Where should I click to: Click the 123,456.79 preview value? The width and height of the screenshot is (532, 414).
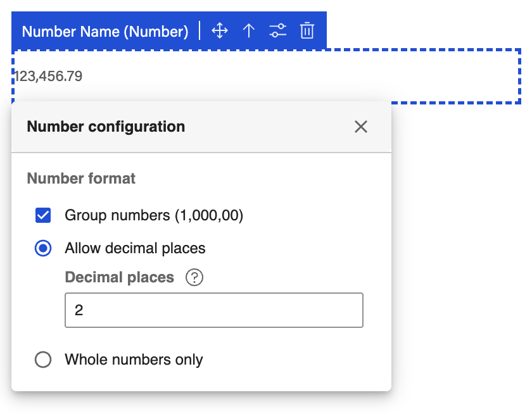(48, 77)
